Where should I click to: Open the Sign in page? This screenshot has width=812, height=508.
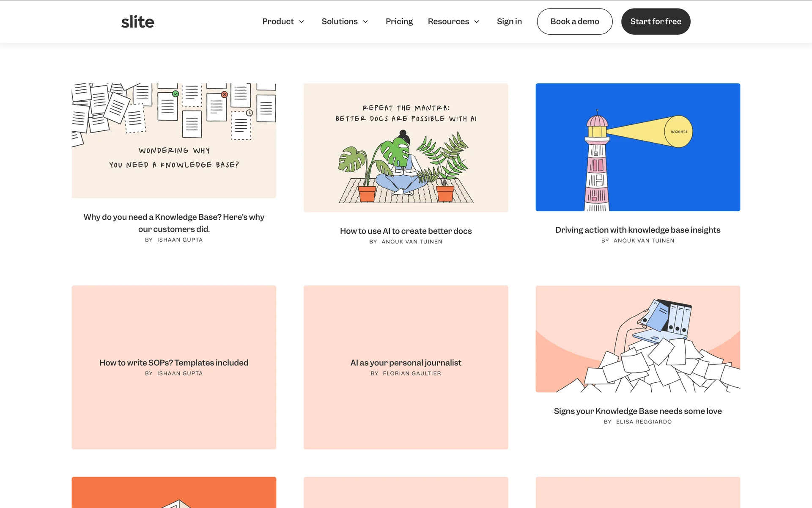[x=509, y=22]
